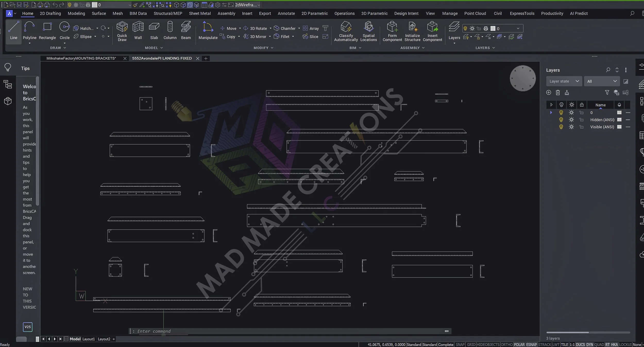The width and height of the screenshot is (644, 347).
Task: Select the Wall tool
Action: [x=138, y=30]
